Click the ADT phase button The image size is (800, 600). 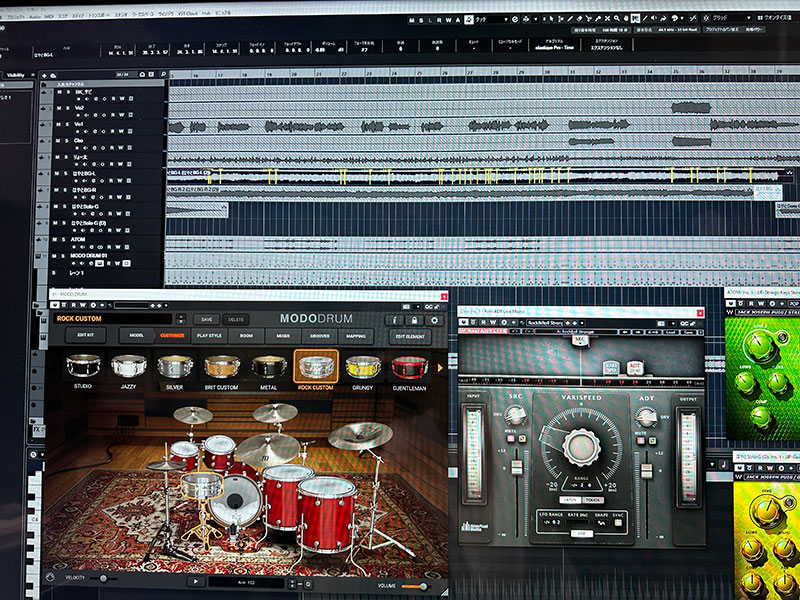[x=653, y=440]
